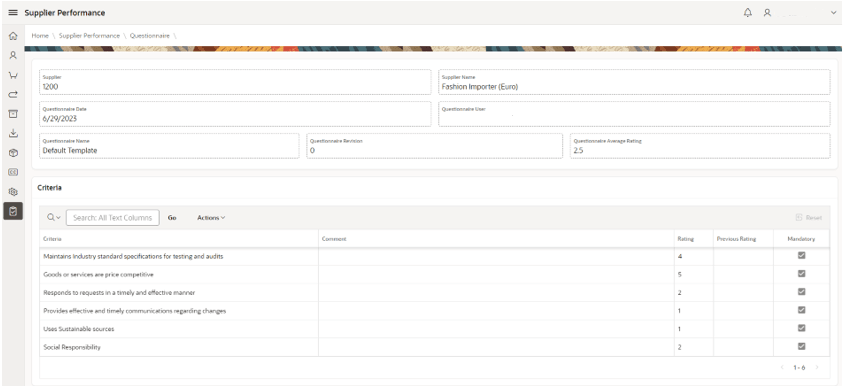Image resolution: width=845 pixels, height=390 pixels.
Task: Open the cube package sidebar icon
Action: 13,152
